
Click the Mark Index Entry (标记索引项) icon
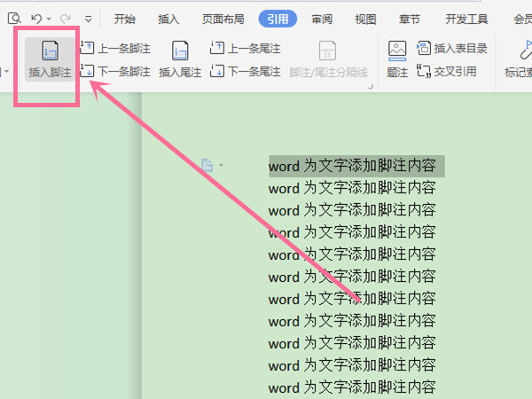[x=517, y=59]
